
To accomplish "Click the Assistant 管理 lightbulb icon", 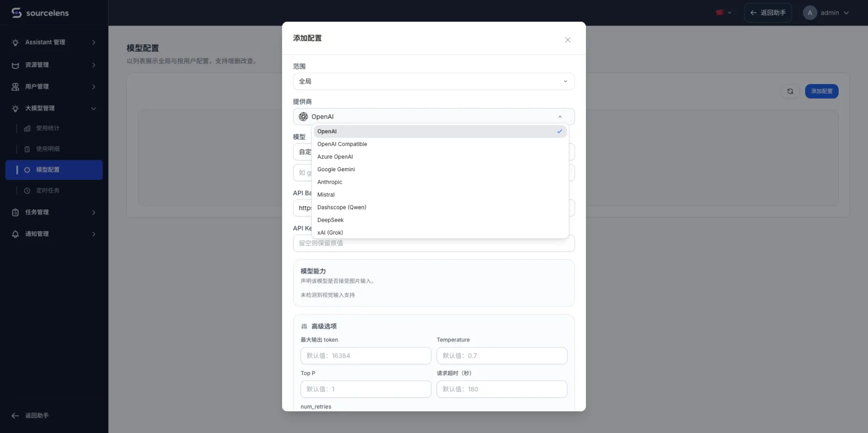I will [15, 42].
